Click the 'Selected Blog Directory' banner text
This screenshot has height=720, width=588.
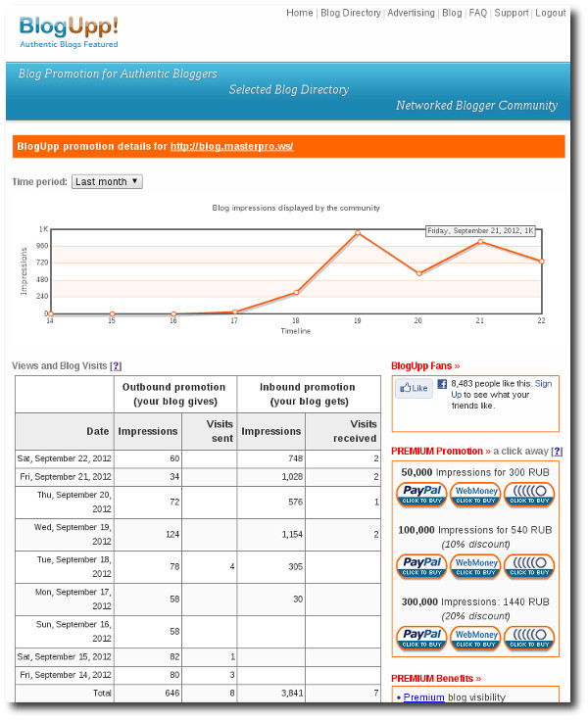click(289, 89)
